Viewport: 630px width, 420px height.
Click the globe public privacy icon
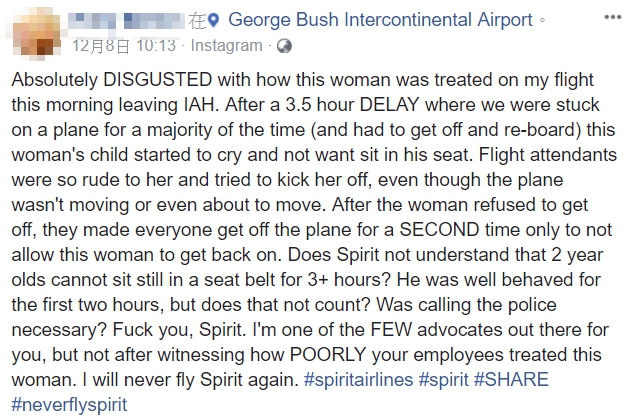[284, 46]
